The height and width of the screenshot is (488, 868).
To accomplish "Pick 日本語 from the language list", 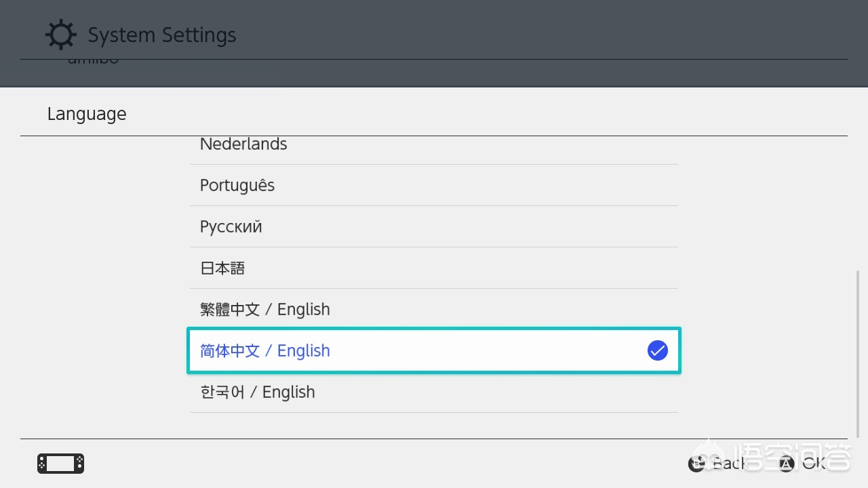I will [222, 268].
